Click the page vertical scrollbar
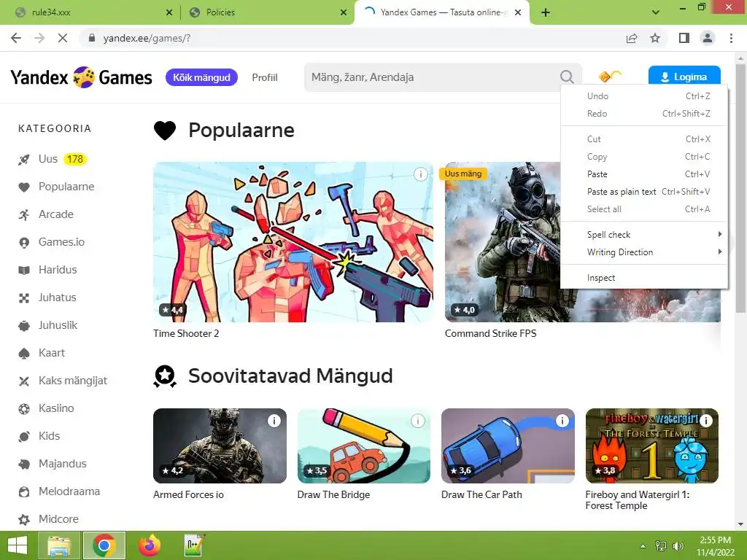The height and width of the screenshot is (560, 747). point(740,190)
